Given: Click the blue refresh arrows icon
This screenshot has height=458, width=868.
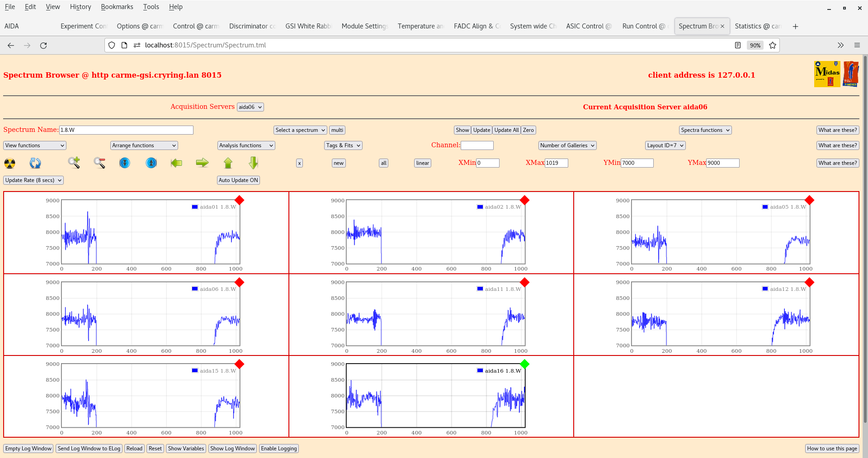Looking at the screenshot, I should click(x=35, y=163).
